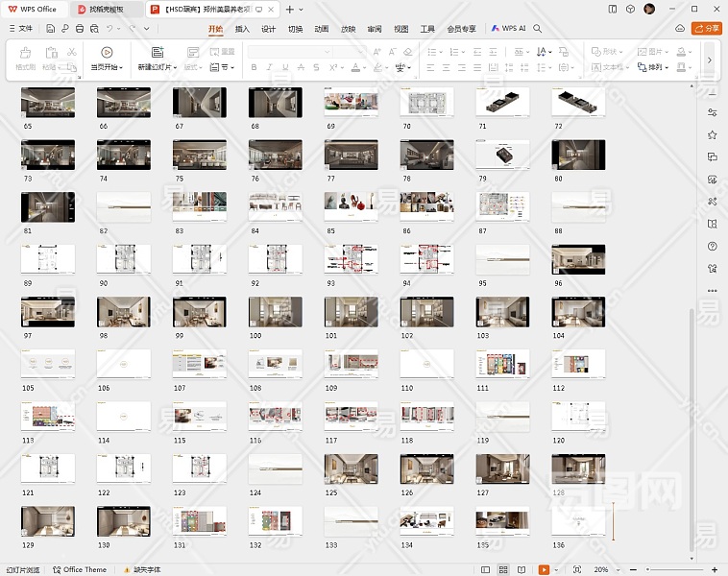
Task: Click the search magnifier icon in menu bar
Action: coord(538,29)
